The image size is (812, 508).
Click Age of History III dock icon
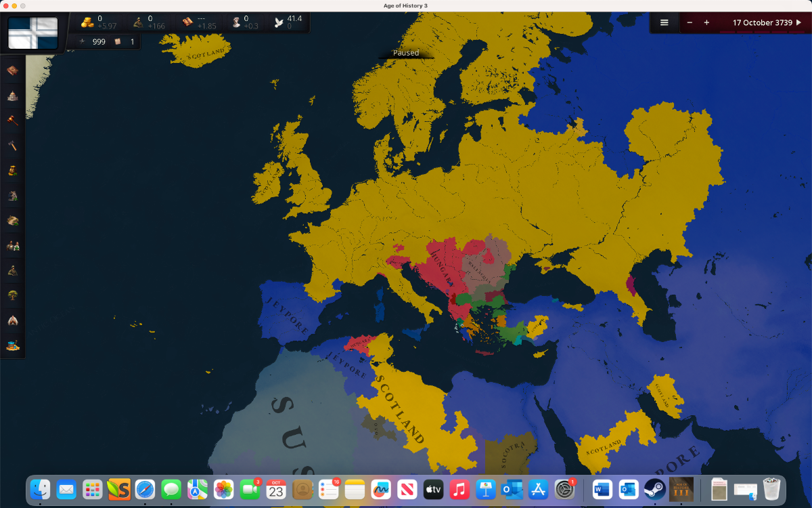(681, 489)
